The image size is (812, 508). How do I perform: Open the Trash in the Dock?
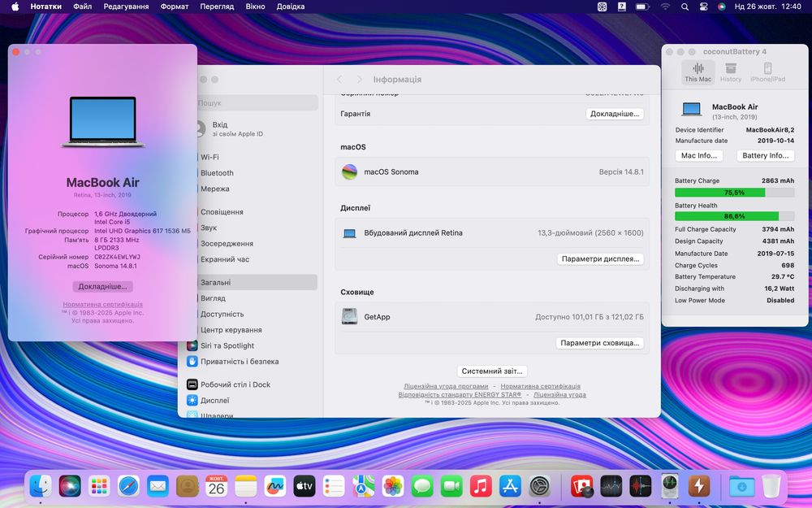click(771, 486)
